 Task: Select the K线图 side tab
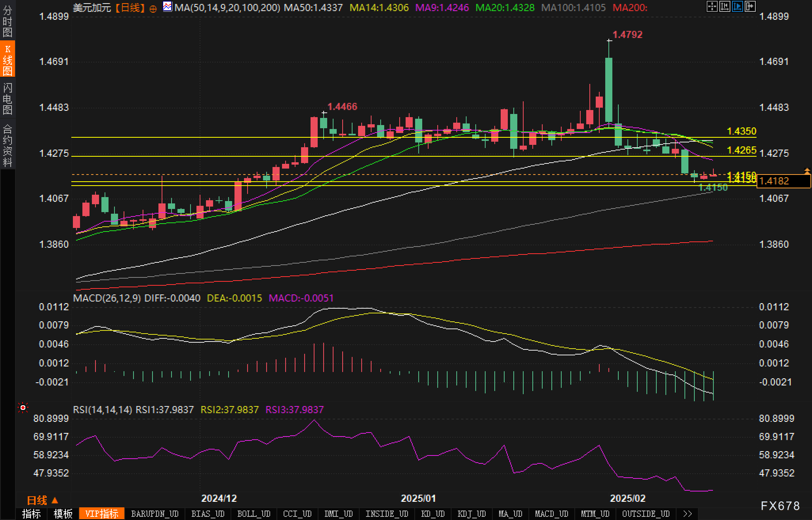point(7,60)
